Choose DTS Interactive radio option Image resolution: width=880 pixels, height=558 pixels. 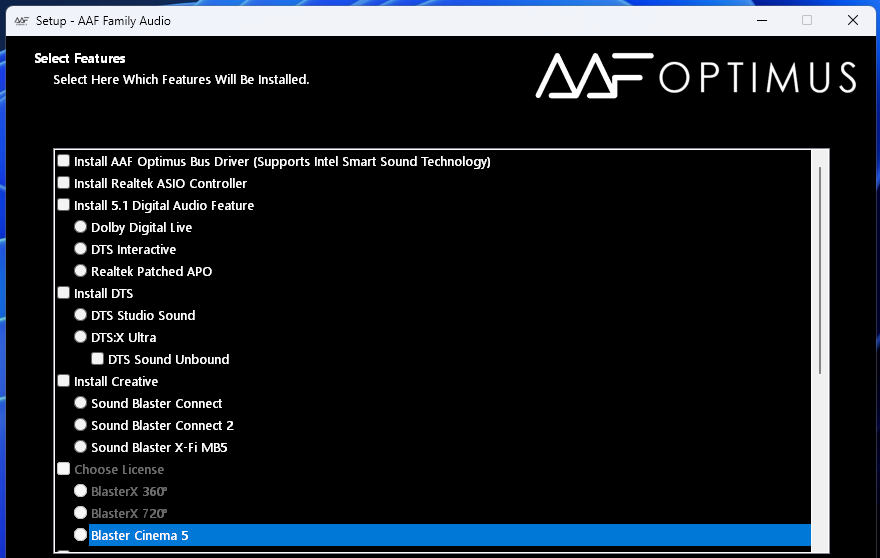coord(80,249)
